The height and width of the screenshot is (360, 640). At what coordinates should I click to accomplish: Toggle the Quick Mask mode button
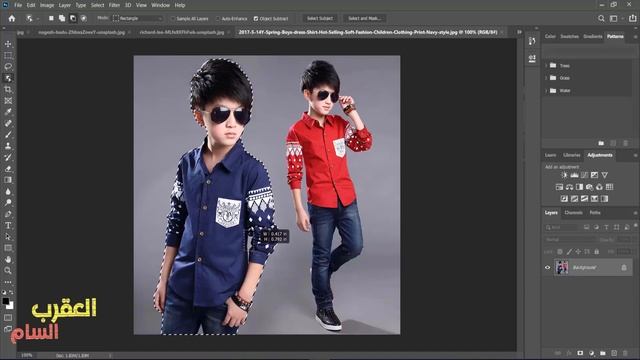pos(8,317)
